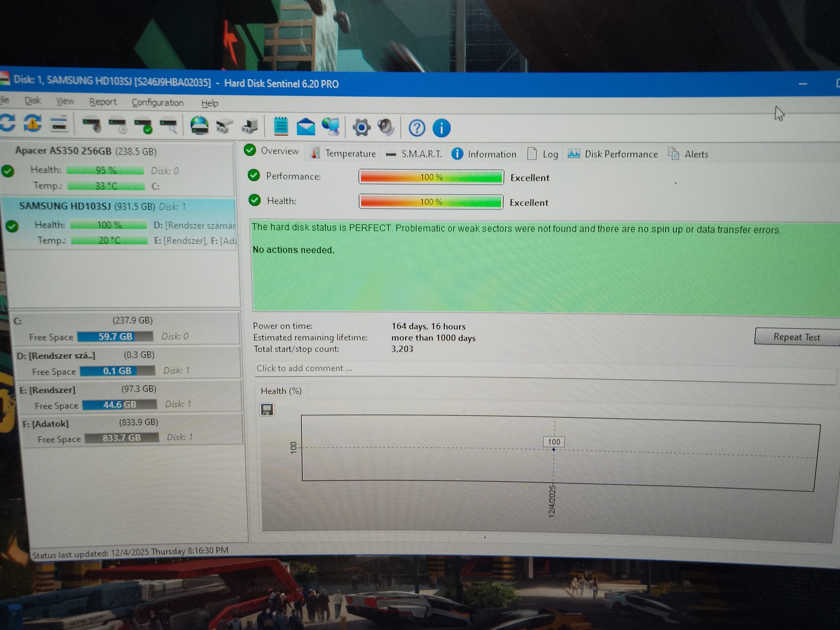Image resolution: width=840 pixels, height=630 pixels.
Task: Open the Alerts tab
Action: tap(688, 154)
